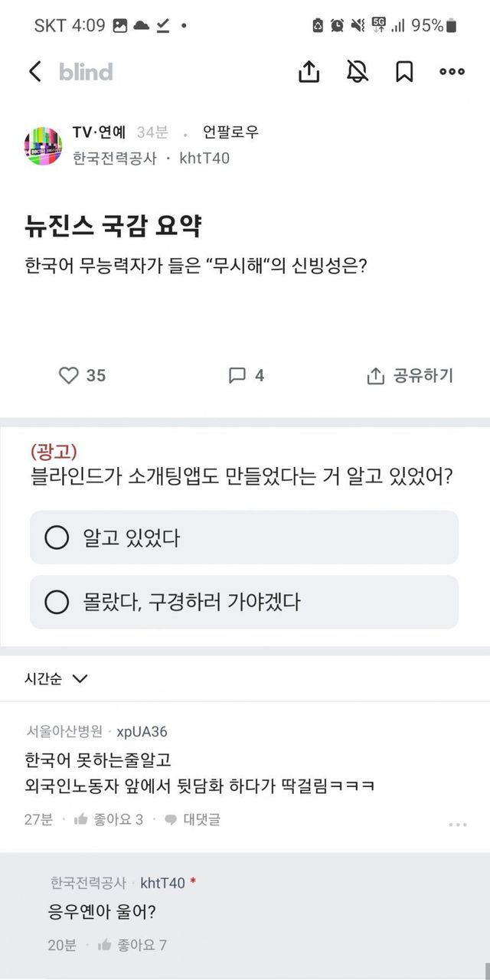This screenshot has width=490, height=980.
Task: Tap the author's profile thumbnail
Action: [44, 145]
